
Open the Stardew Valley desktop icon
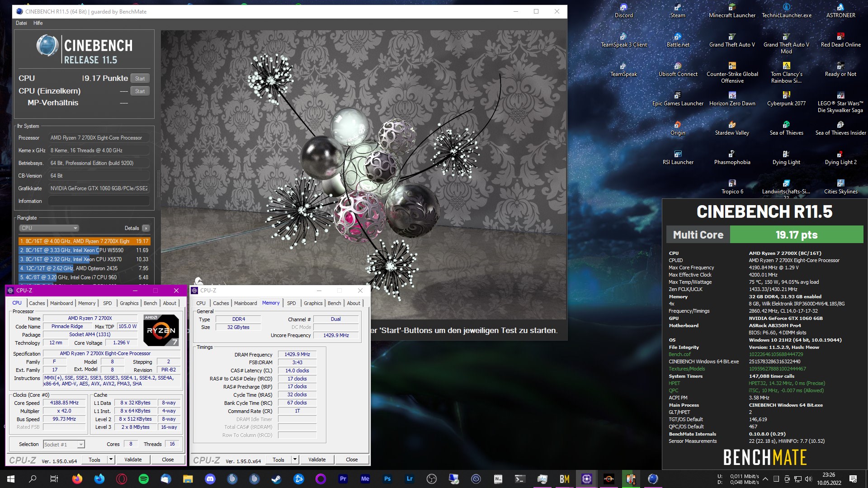tap(732, 128)
